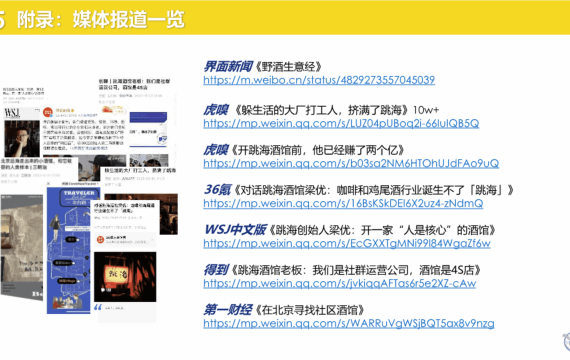Open the 第一财经 link WARRuVgWSjBQT5ax8v9nzg
The image size is (570, 360).
[349, 323]
